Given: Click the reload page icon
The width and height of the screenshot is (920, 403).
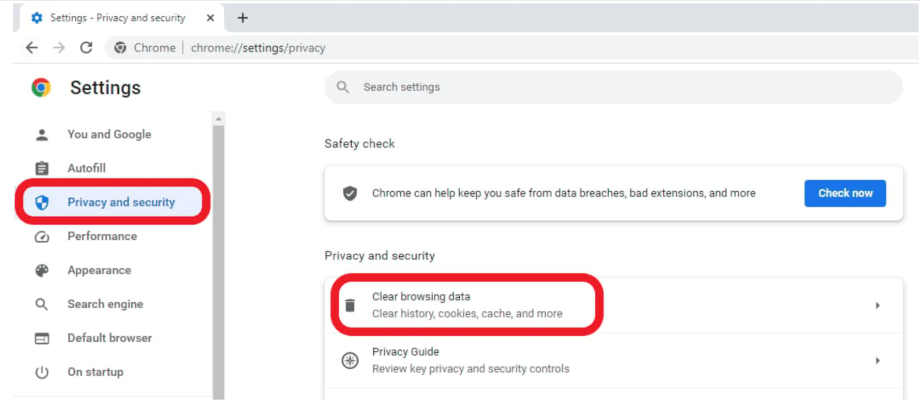Looking at the screenshot, I should point(86,48).
